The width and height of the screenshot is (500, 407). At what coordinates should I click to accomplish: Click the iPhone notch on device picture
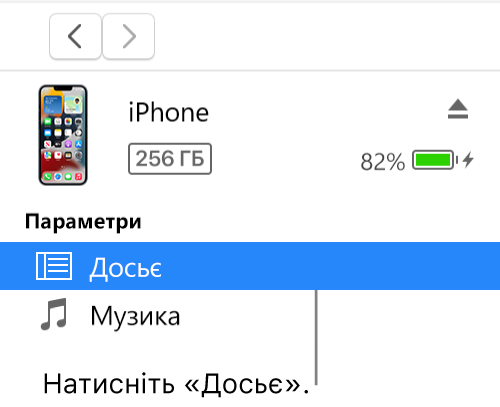coord(63,88)
